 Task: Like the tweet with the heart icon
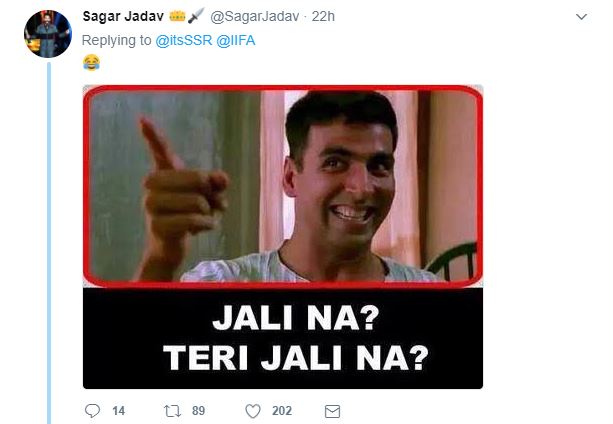tap(253, 411)
